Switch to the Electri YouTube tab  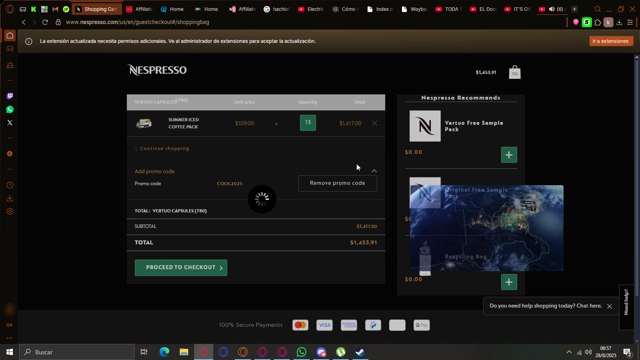pos(310,9)
